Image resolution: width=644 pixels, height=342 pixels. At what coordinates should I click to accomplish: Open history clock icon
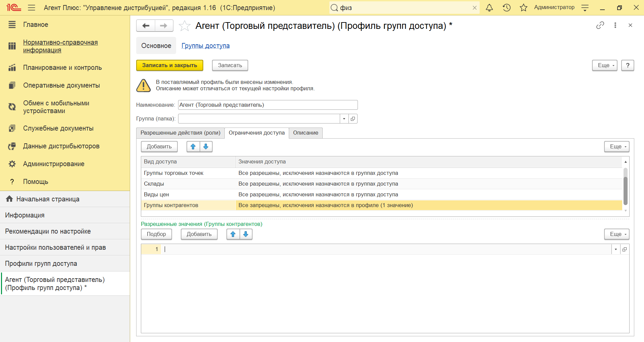coord(506,8)
